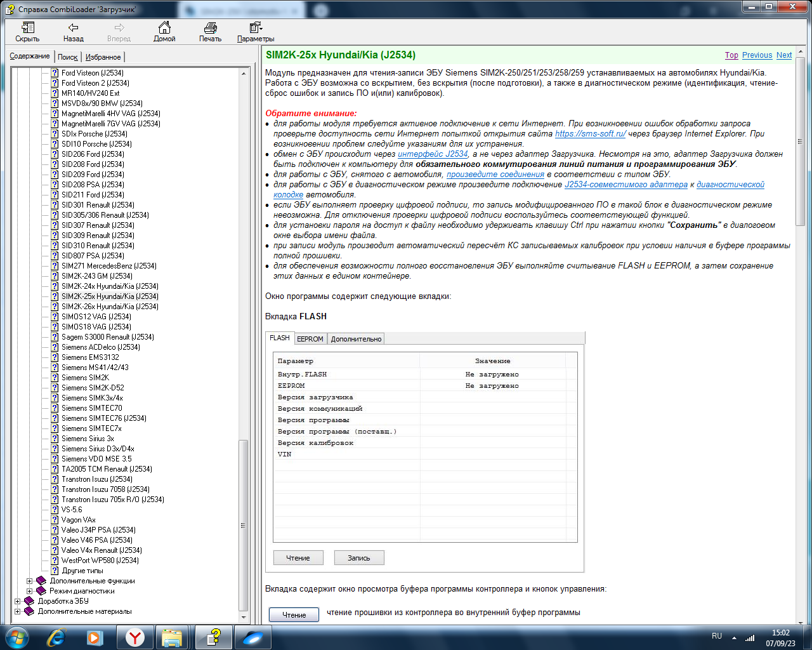812x650 pixels.
Task: Expand the Доработка ЭБУ tree node
Action: (x=18, y=601)
